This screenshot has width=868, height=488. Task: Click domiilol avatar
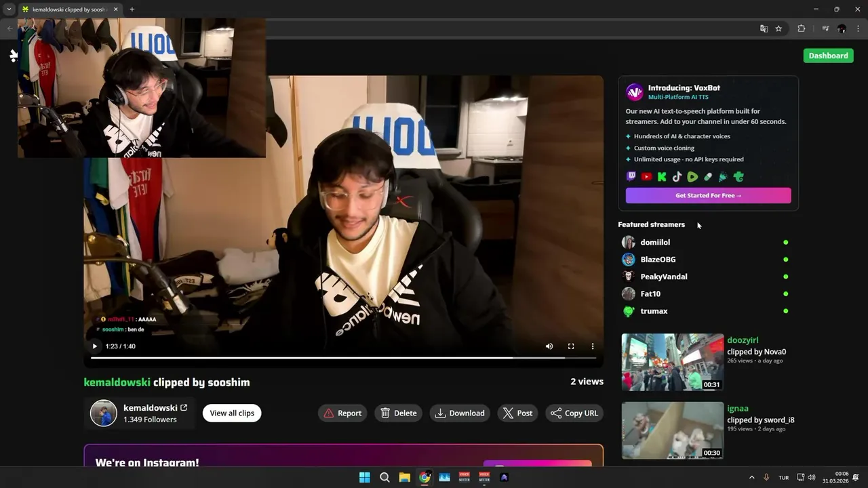click(629, 242)
